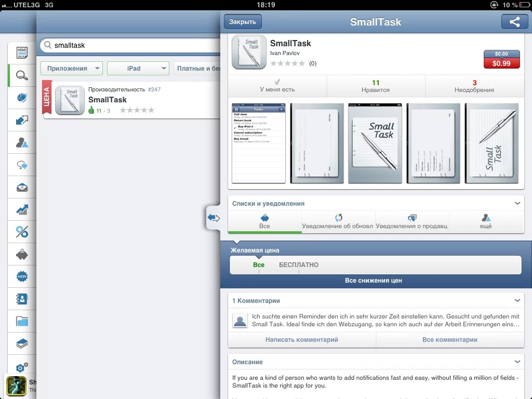Tap the German comment text
The height and width of the screenshot is (399, 532).
[385, 320]
